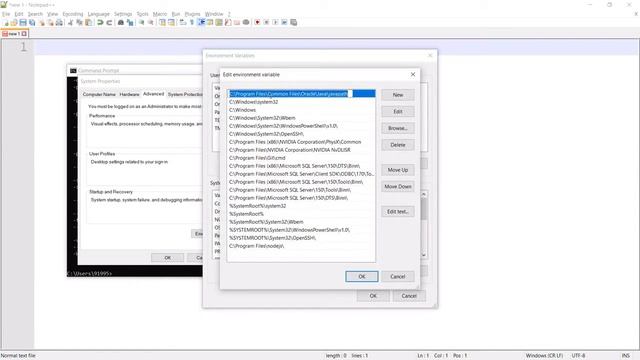Click the Save toolbar icon
This screenshot has width=640, height=360.
click(x=23, y=22)
